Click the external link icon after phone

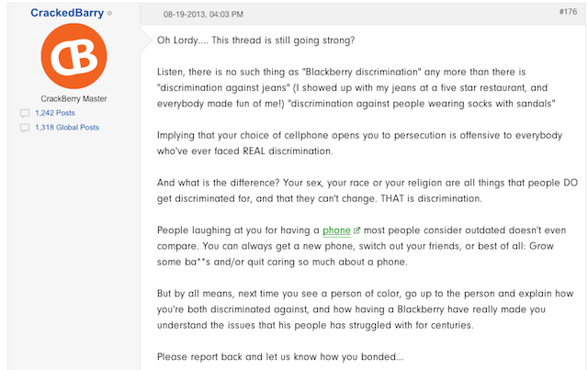(356, 230)
